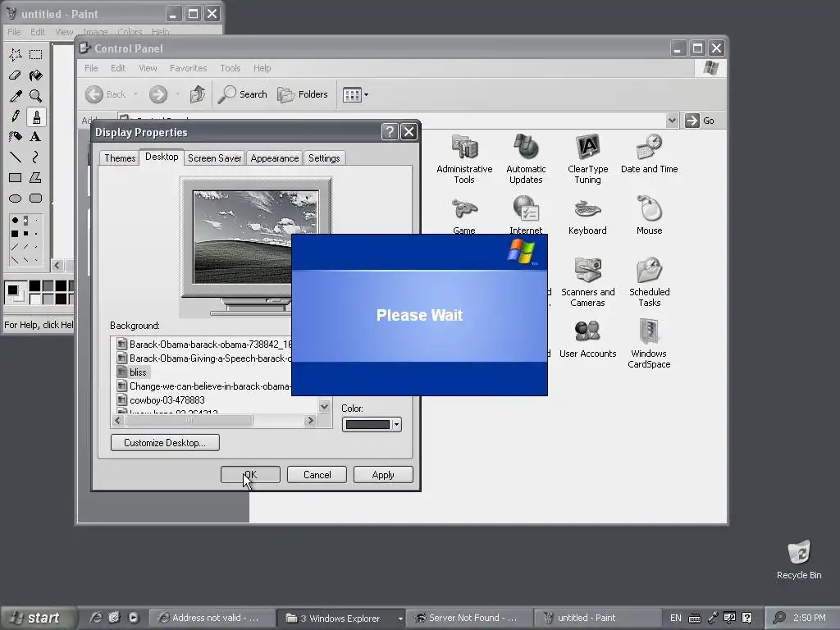
Task: Select the Magnifier tool in Paint
Action: 36,96
